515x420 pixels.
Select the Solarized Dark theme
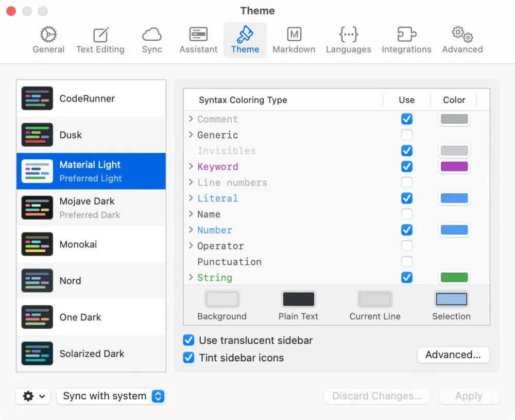pyautogui.click(x=91, y=354)
